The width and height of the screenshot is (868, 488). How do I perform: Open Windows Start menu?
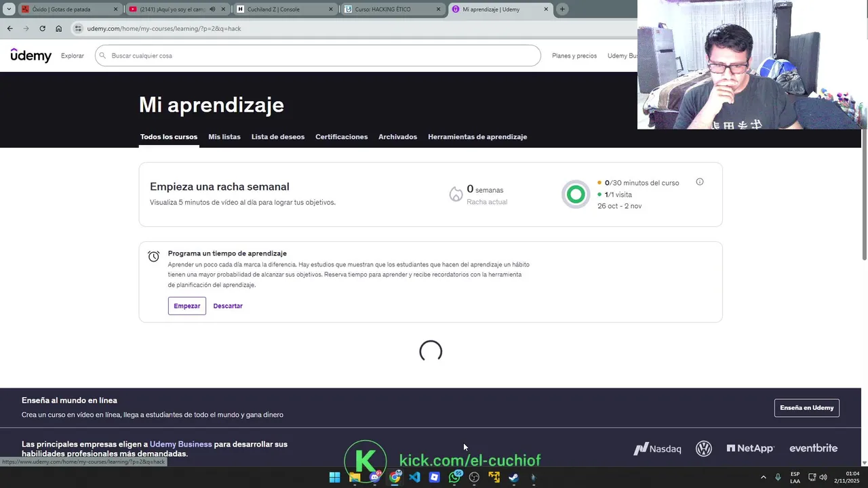coord(334,477)
